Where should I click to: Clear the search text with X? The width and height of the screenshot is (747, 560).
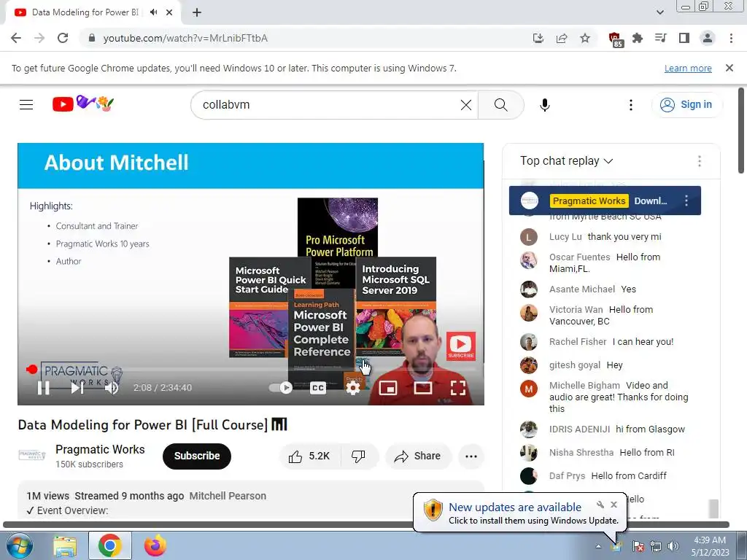point(466,105)
